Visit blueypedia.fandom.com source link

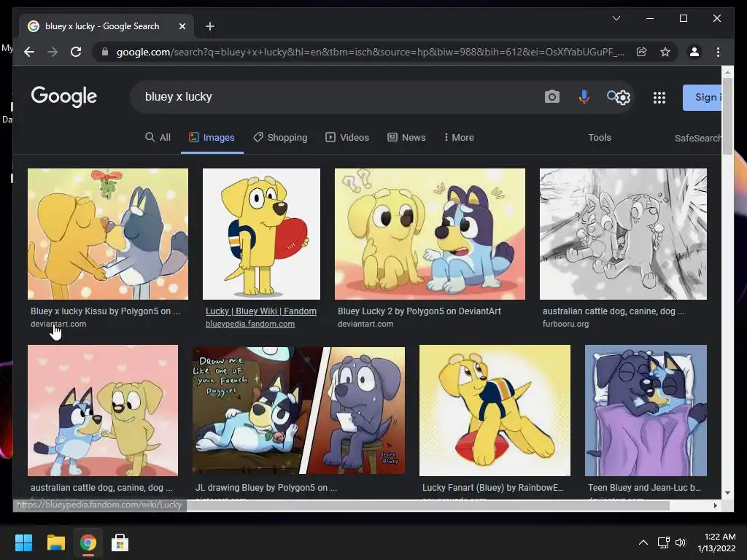pyautogui.click(x=250, y=324)
